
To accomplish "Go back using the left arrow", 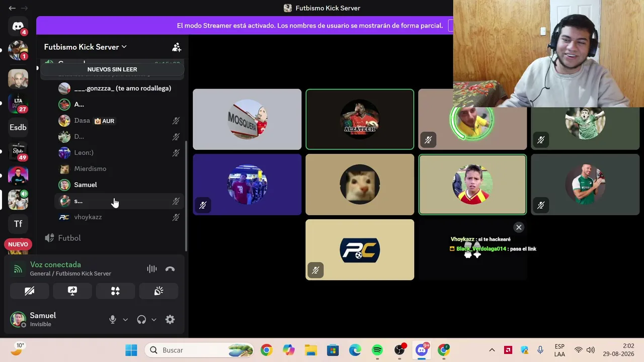I will [x=12, y=8].
